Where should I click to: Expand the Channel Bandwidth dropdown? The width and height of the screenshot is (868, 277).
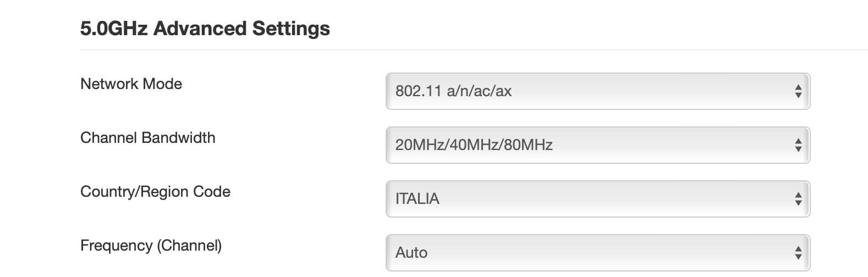597,145
